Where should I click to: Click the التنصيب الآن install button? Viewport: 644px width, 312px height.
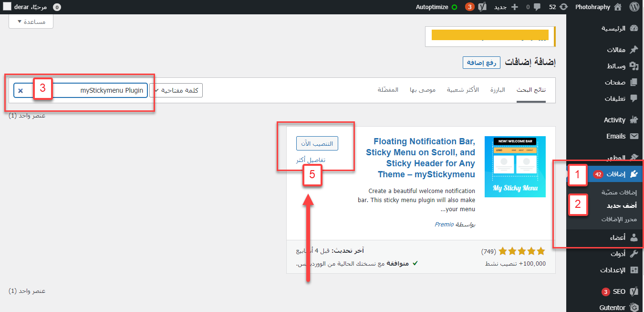[x=317, y=143]
